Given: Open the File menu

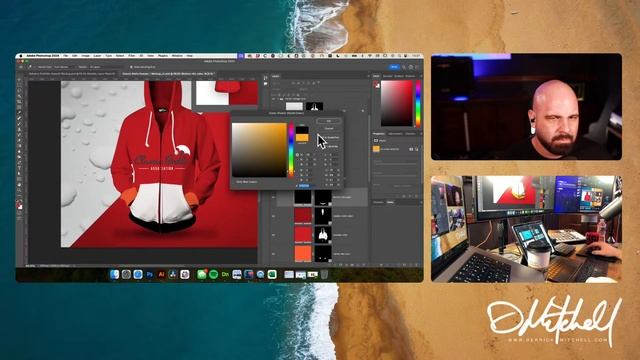Looking at the screenshot, I should tap(65, 56).
